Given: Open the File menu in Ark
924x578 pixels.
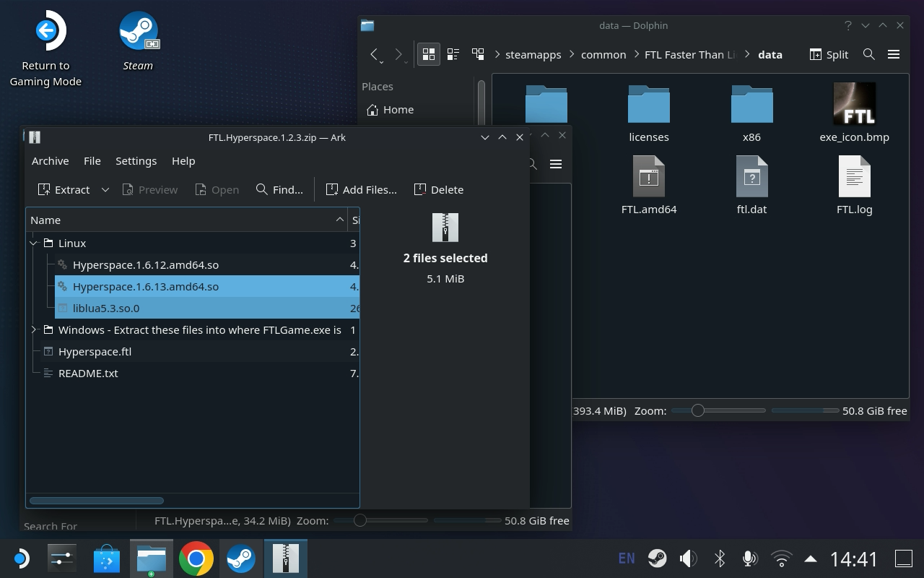Looking at the screenshot, I should (x=92, y=160).
